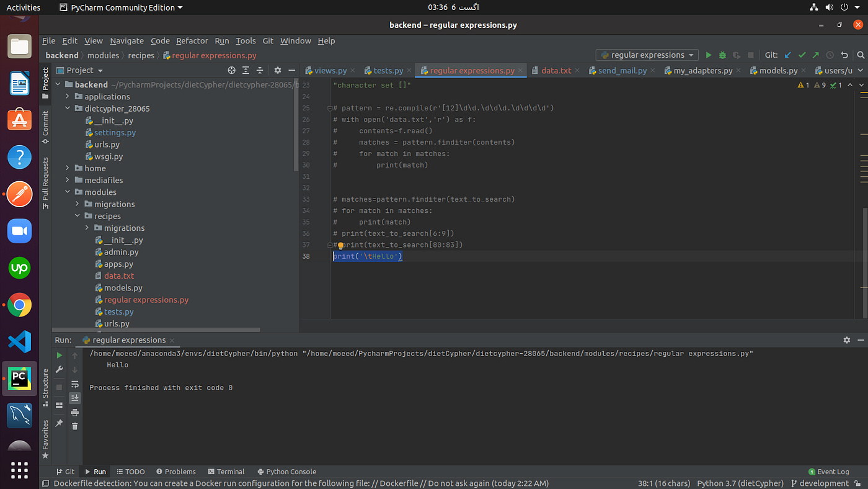Viewport: 868px width, 489px height.
Task: Expand the mediafiles folder
Action: click(x=69, y=181)
